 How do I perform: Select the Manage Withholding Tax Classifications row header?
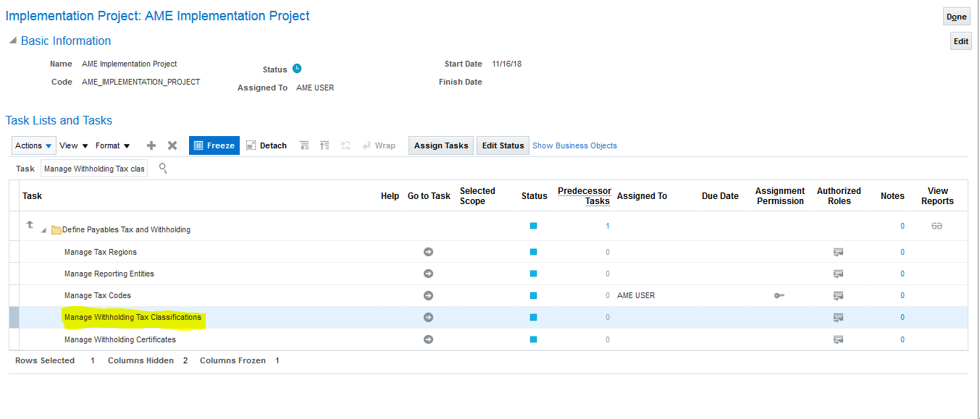[14, 318]
